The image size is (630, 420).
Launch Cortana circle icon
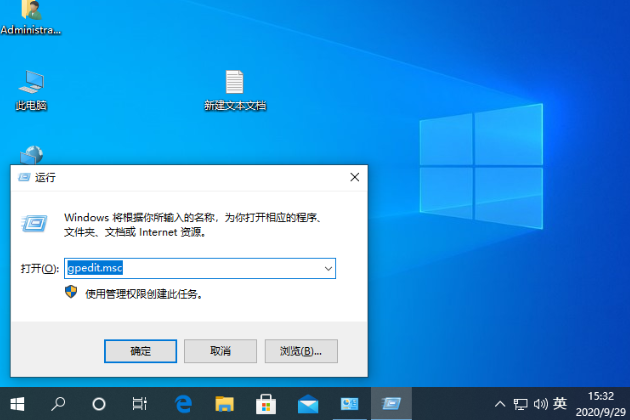point(99,404)
